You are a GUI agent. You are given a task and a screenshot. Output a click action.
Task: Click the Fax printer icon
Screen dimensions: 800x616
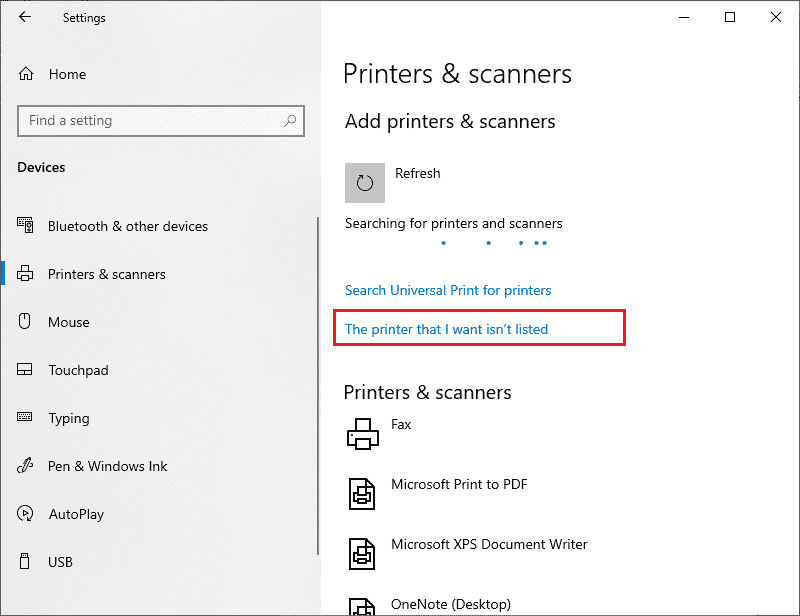(x=363, y=434)
